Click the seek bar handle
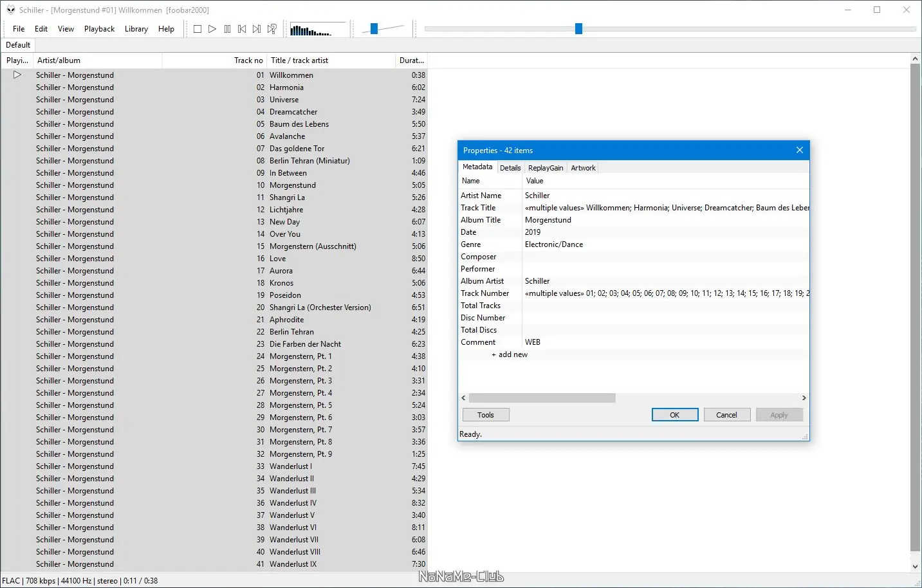Image resolution: width=922 pixels, height=588 pixels. [x=578, y=28]
